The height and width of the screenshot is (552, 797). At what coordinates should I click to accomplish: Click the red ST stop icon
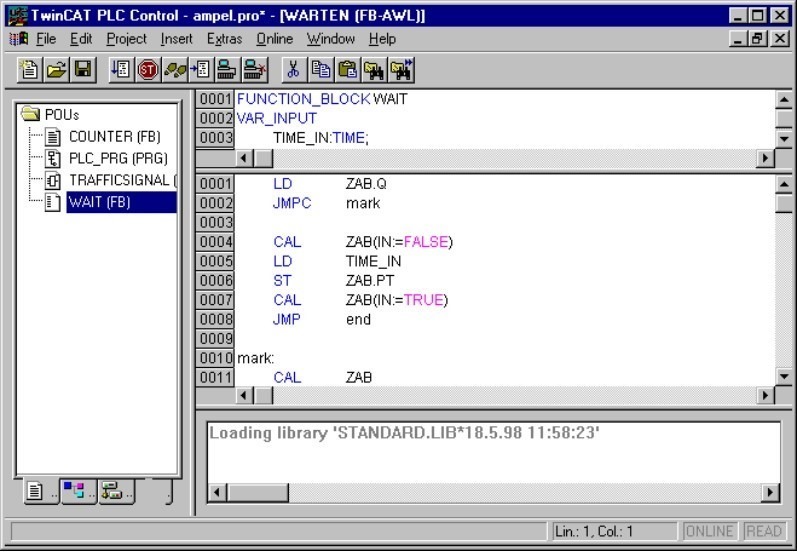click(148, 69)
